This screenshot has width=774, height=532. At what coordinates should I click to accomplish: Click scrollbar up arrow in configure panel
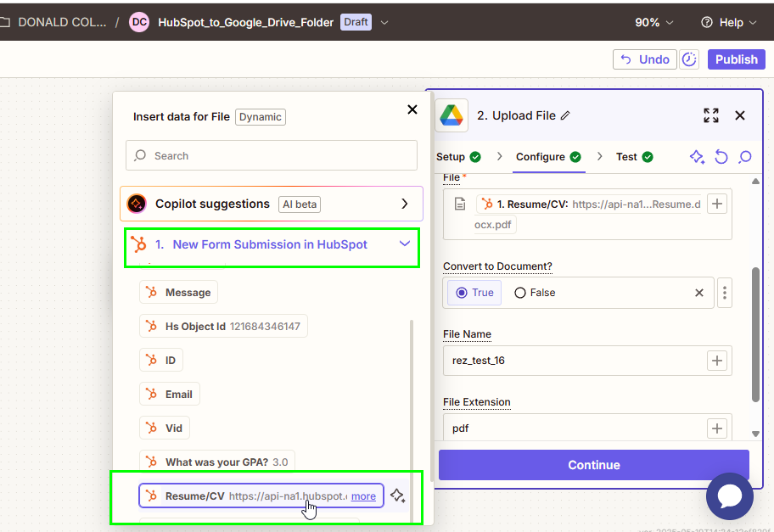[755, 181]
